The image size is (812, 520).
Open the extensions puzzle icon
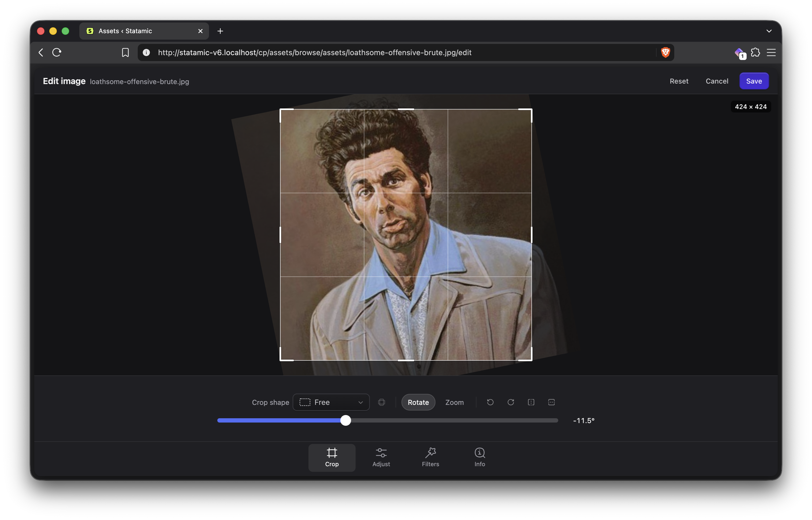tap(755, 52)
